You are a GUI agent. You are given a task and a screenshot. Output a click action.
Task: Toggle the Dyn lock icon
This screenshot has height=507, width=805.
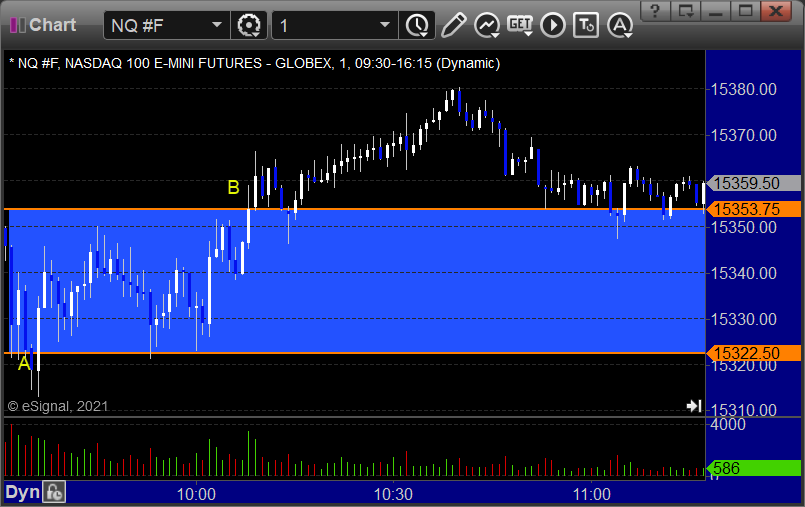point(54,493)
